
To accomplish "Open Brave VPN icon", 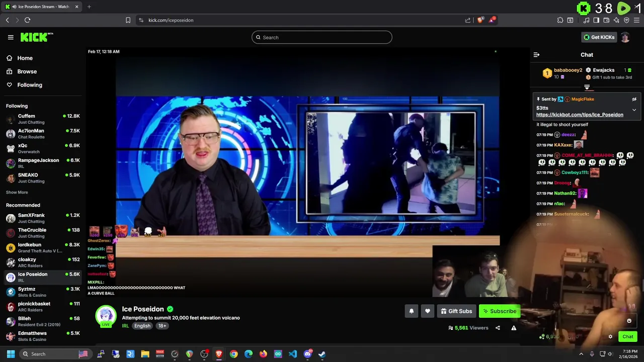I will (x=626, y=20).
